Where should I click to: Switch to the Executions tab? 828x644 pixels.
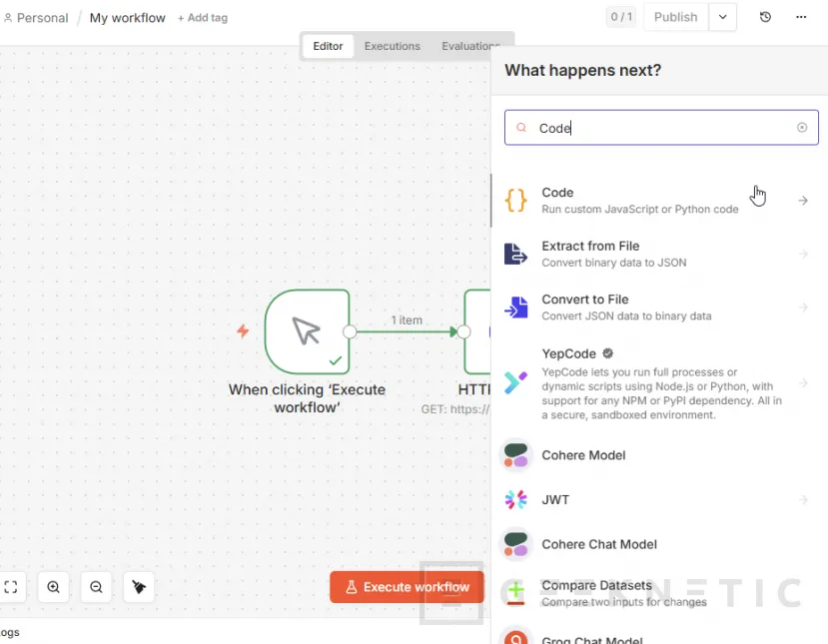(x=392, y=46)
